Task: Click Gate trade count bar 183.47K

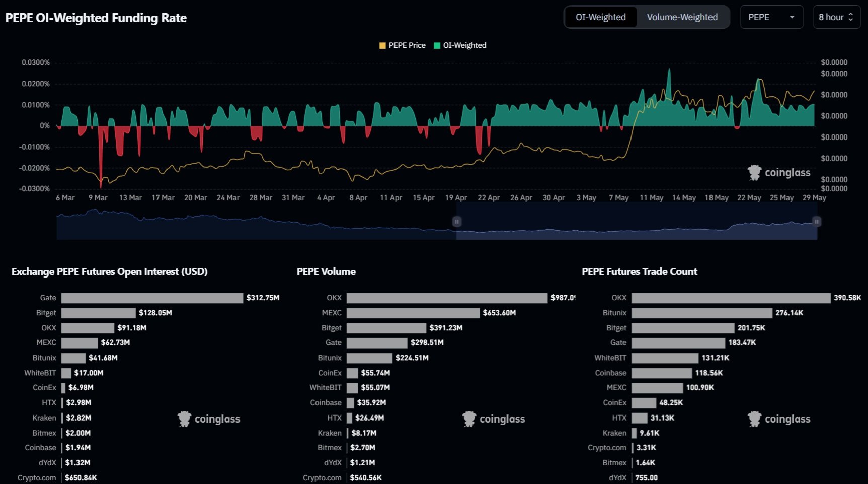Action: point(679,342)
